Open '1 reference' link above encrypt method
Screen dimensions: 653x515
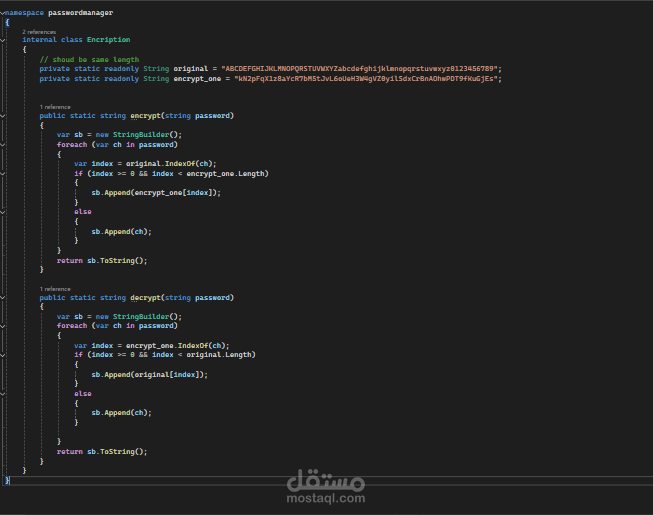55,107
